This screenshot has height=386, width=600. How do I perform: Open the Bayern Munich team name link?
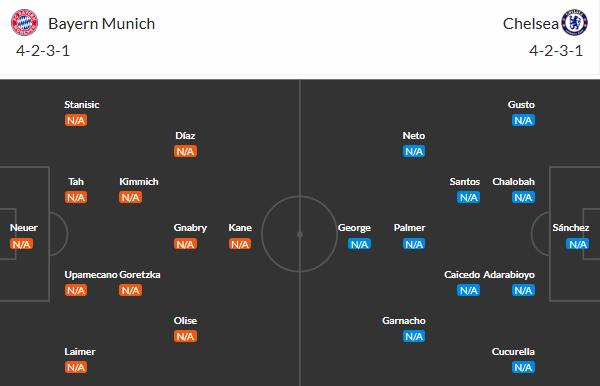pos(101,24)
